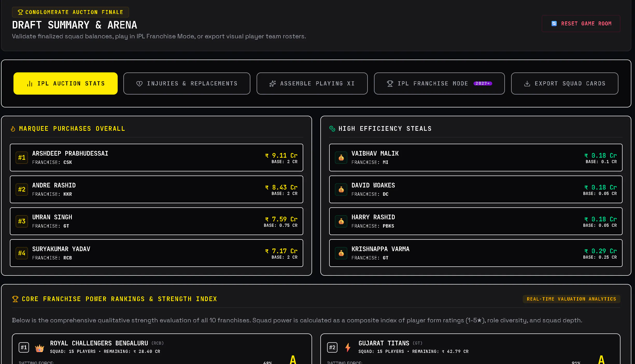
Task: Click the coins icon next to High Efficiency Steals
Action: coord(332,129)
